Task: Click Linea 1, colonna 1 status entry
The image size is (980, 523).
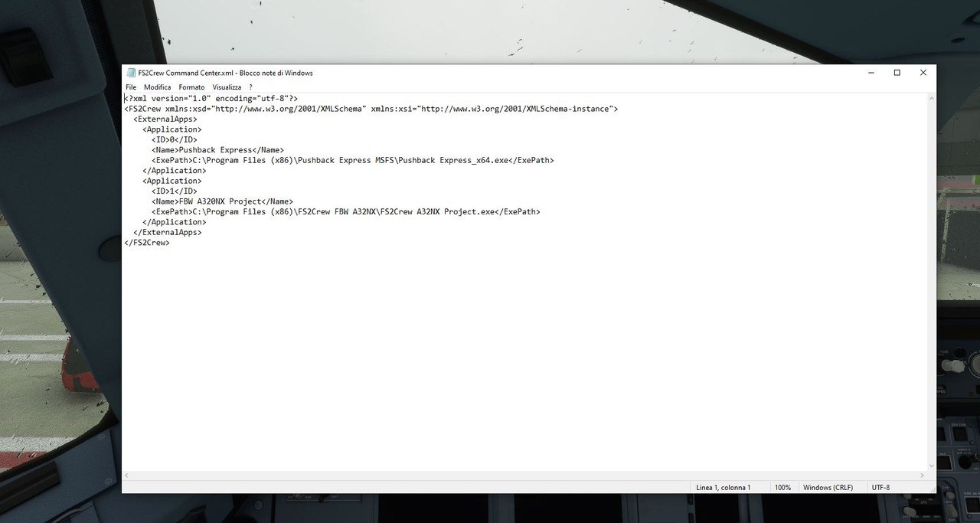Action: tap(723, 487)
